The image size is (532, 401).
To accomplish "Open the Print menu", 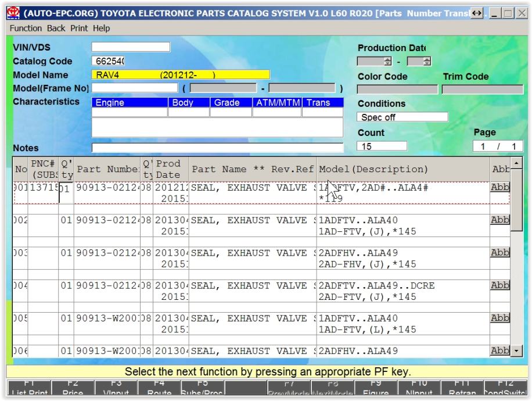I will (x=79, y=28).
